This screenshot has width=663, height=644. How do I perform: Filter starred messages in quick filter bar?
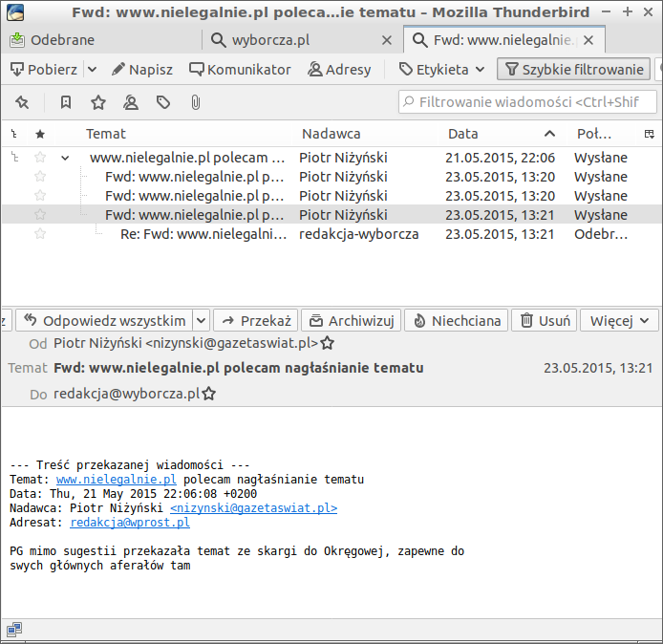(98, 102)
